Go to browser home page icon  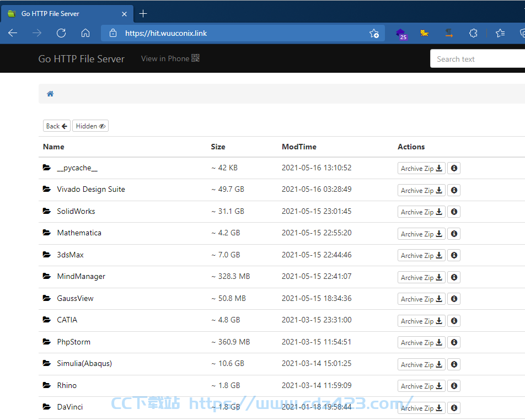pyautogui.click(x=85, y=33)
